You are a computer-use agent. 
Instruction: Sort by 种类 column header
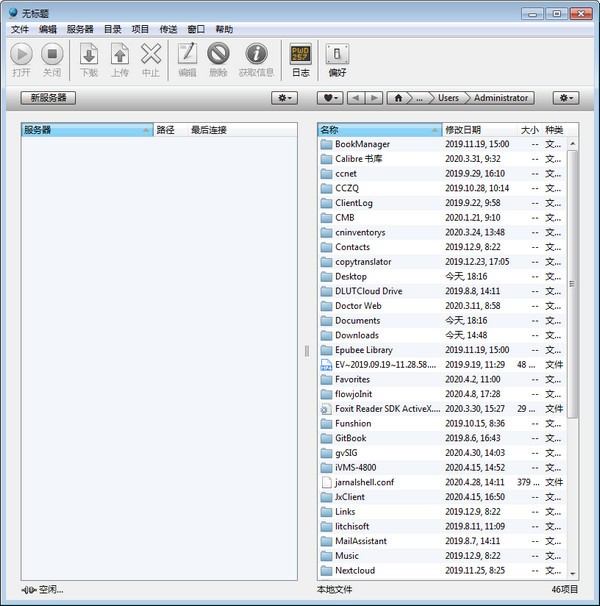point(554,130)
